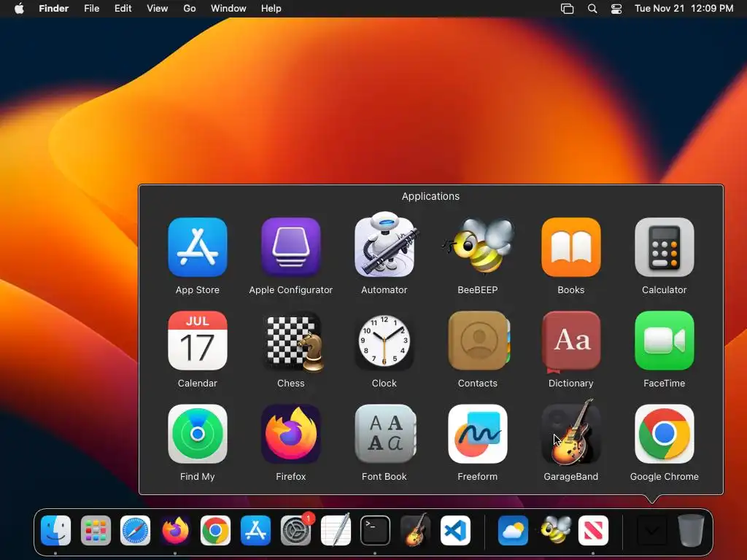Image resolution: width=747 pixels, height=560 pixels.
Task: Open the Edit menu
Action: pyautogui.click(x=123, y=9)
